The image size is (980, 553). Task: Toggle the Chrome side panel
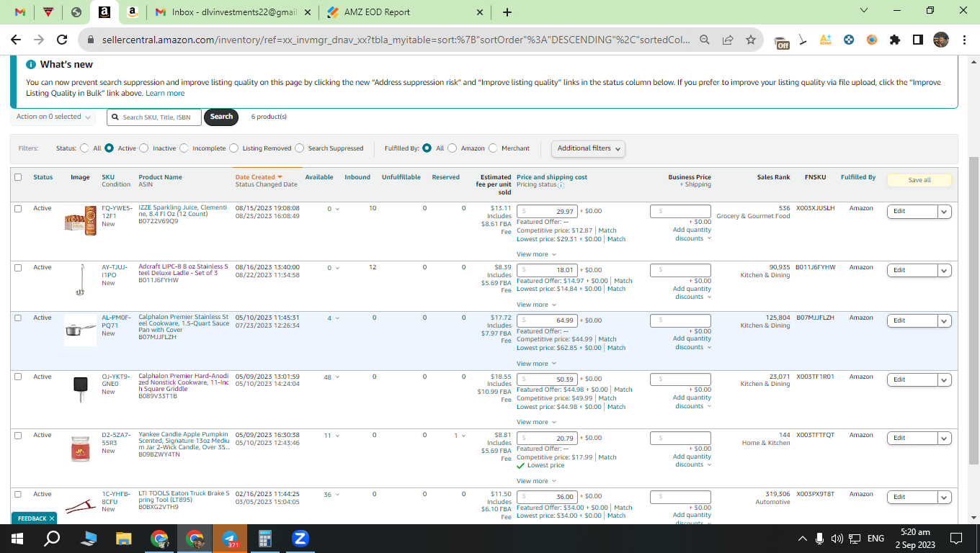tap(917, 40)
